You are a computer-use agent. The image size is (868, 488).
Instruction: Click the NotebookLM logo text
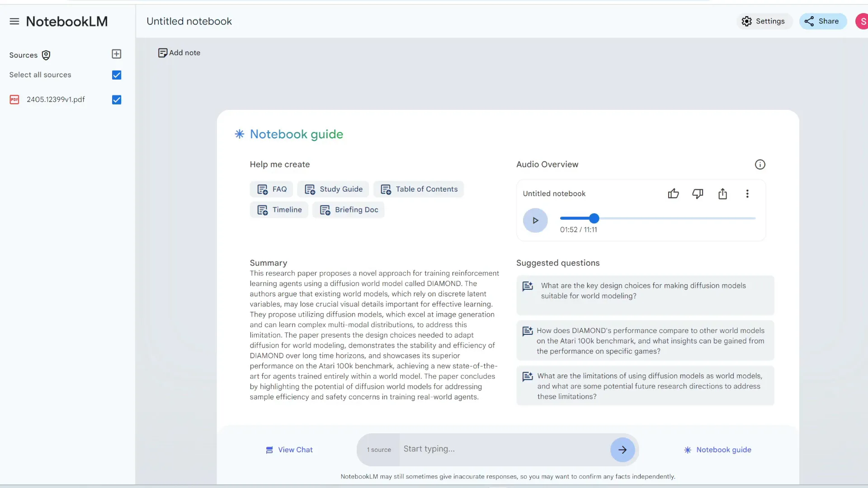point(67,21)
